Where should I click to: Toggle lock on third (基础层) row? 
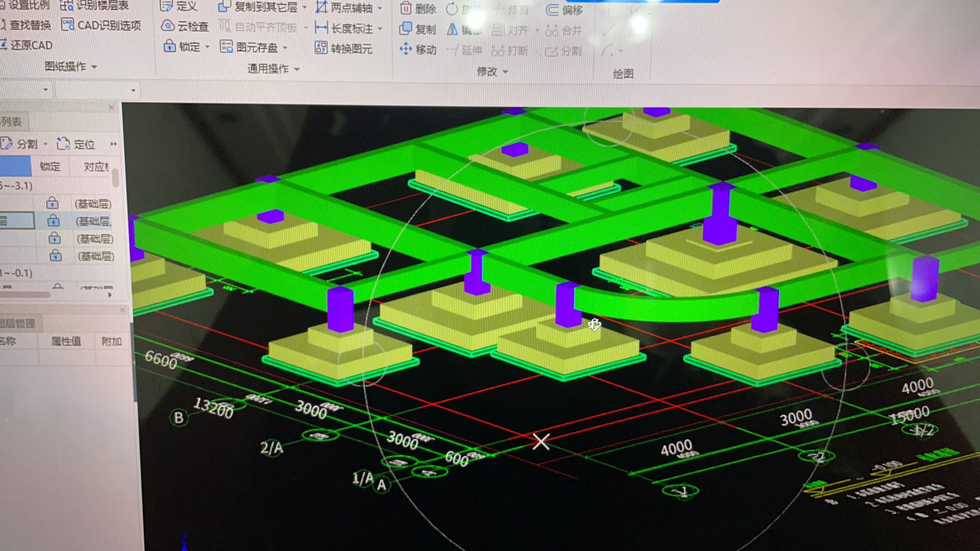coord(54,238)
